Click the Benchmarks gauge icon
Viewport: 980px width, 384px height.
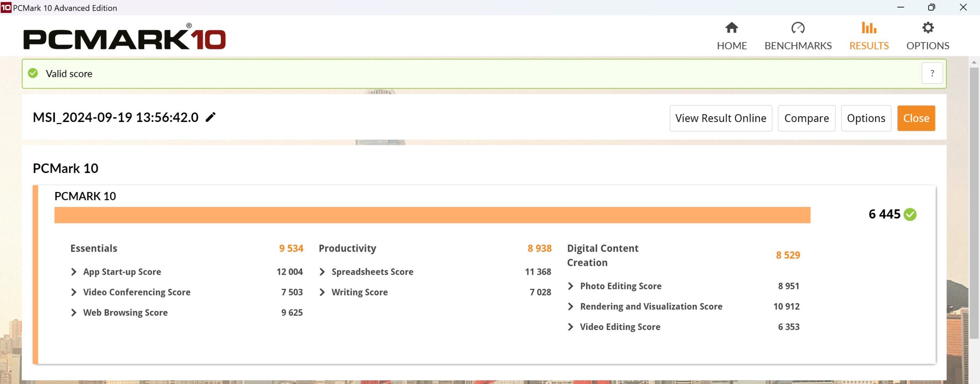pyautogui.click(x=798, y=28)
